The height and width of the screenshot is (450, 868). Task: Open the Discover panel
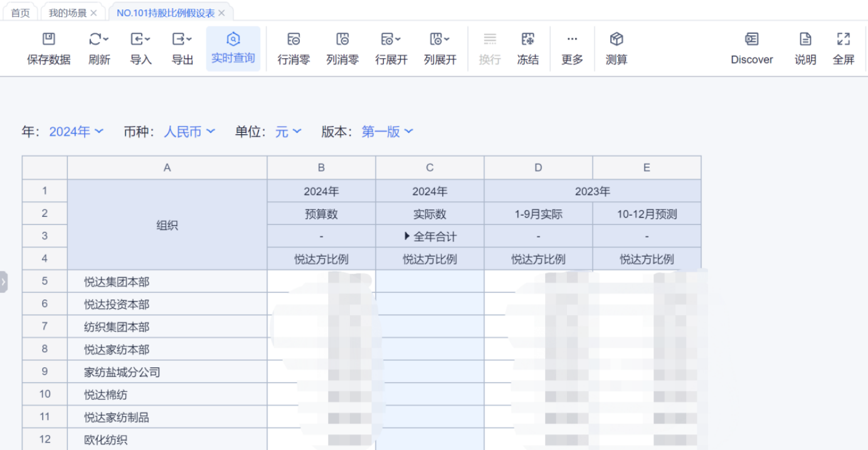coord(751,40)
